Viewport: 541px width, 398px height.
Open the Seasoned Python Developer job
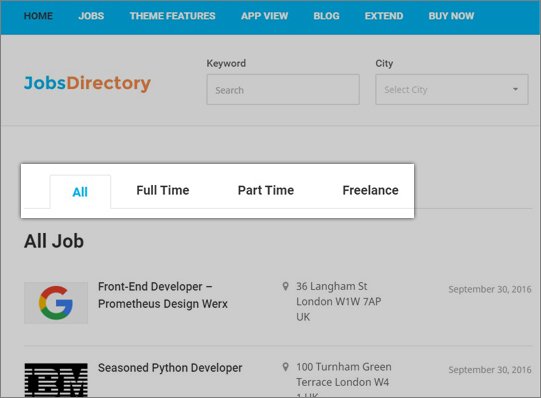tap(170, 368)
